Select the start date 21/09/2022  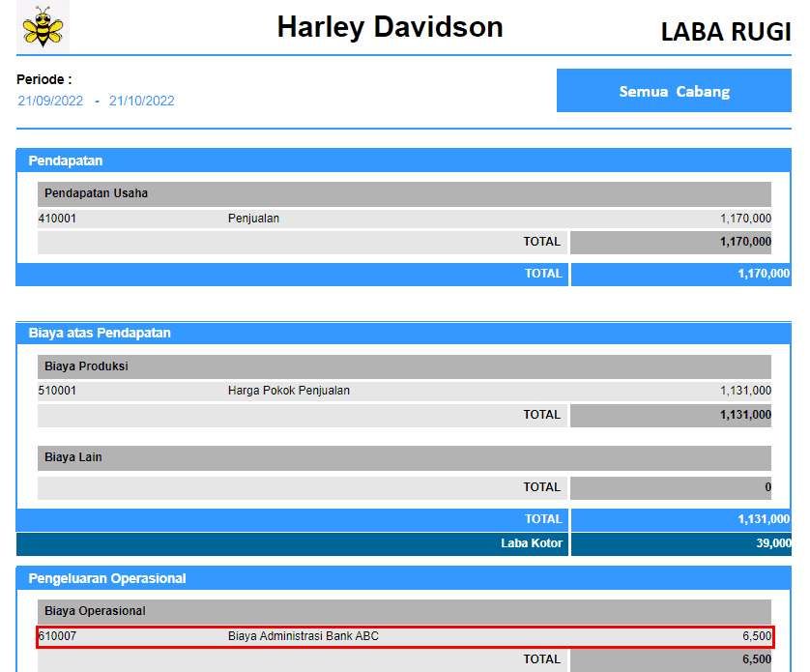point(50,101)
